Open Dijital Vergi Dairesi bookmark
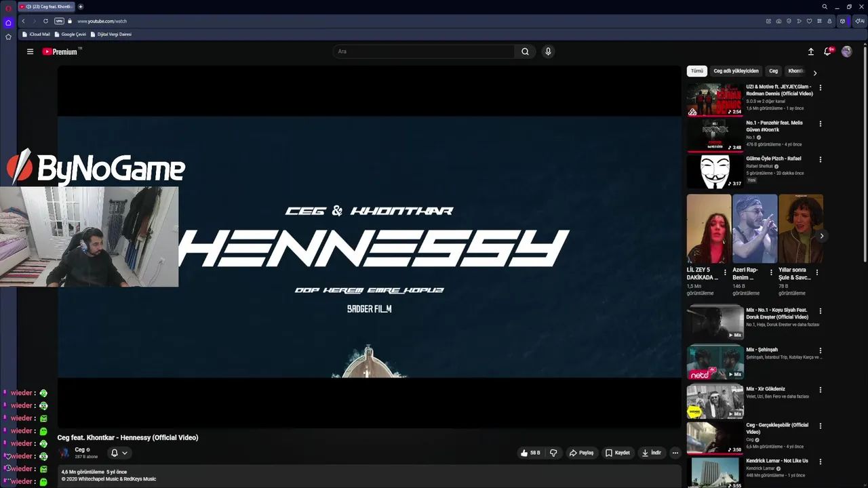Viewport: 868px width, 488px height. pos(111,34)
